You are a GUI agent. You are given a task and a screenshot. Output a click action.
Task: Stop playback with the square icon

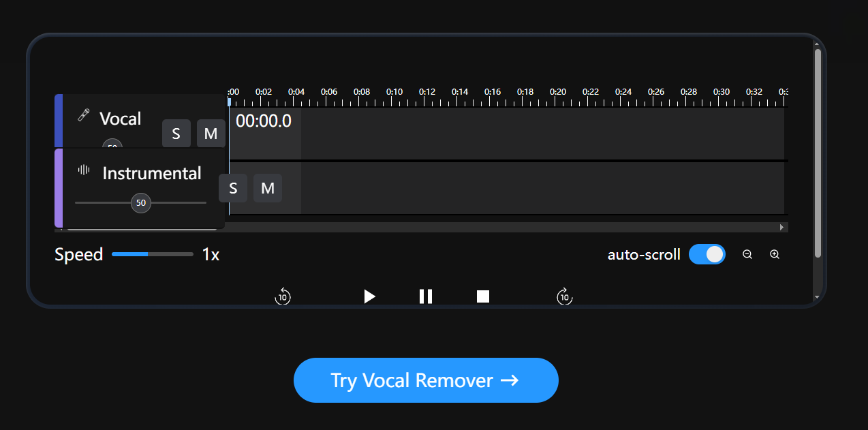[x=483, y=296]
